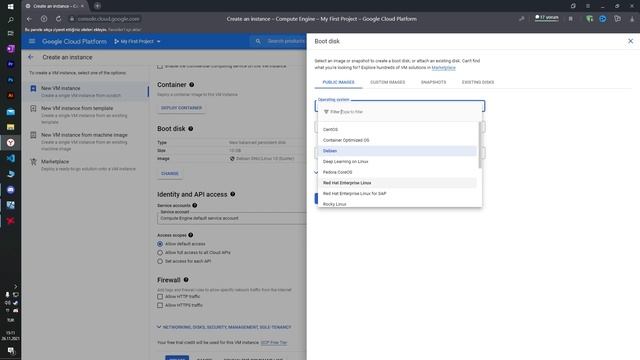Screen dimensions: 640x360
Task: Select New VM instance option
Action: 86,91
